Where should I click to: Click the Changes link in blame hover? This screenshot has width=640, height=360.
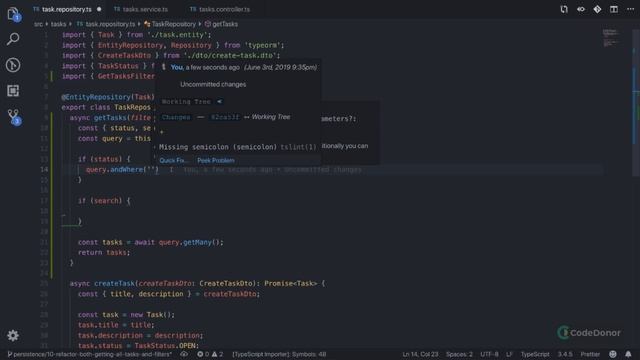pos(176,117)
